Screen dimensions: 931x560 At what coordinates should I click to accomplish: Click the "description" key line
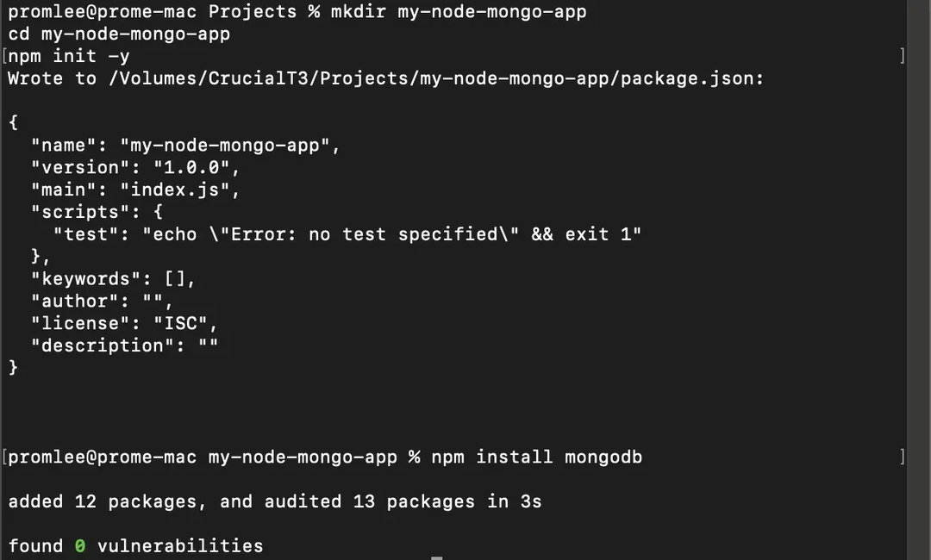125,345
